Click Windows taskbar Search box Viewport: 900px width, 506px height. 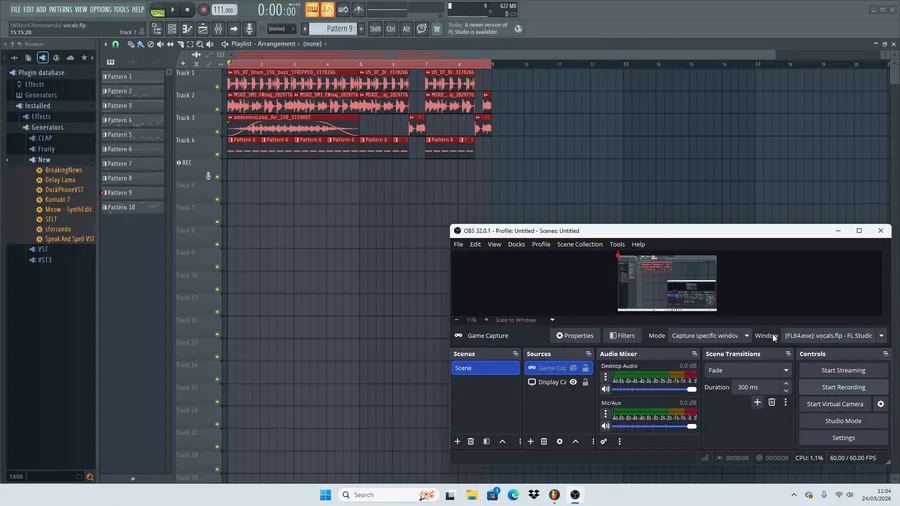tap(387, 495)
